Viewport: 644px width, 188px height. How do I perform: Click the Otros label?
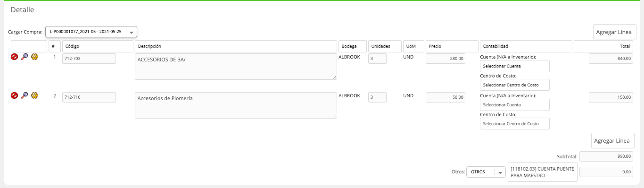458,172
